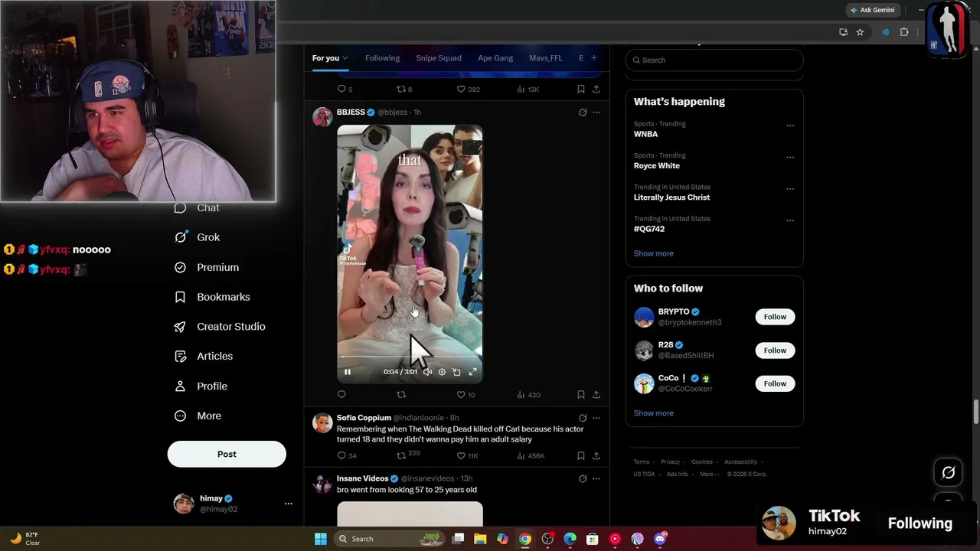Open video settings gear in player
The image size is (980, 551).
(442, 372)
